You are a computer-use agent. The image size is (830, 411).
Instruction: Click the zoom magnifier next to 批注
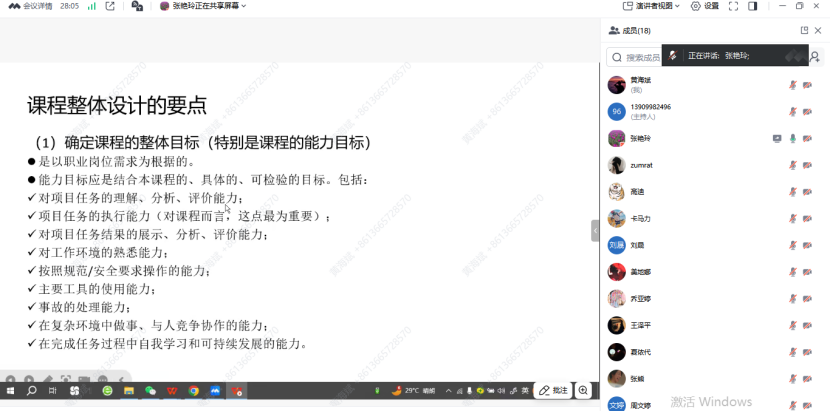[x=583, y=390]
